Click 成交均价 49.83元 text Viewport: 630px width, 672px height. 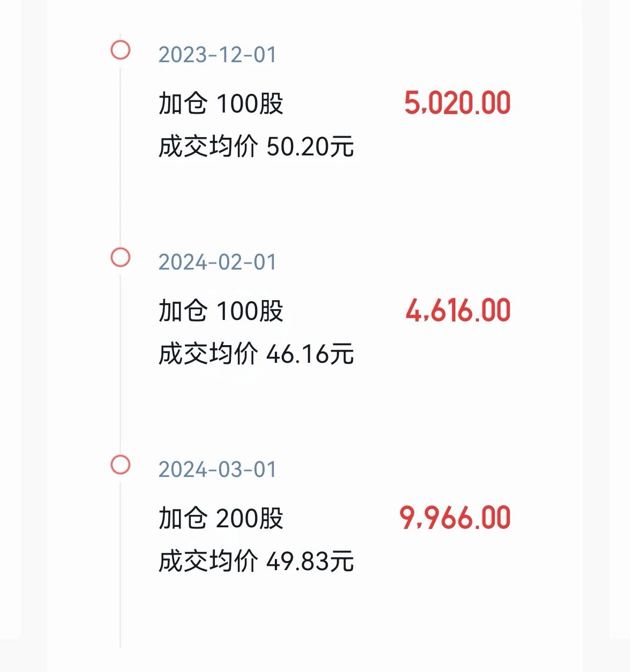tap(256, 561)
